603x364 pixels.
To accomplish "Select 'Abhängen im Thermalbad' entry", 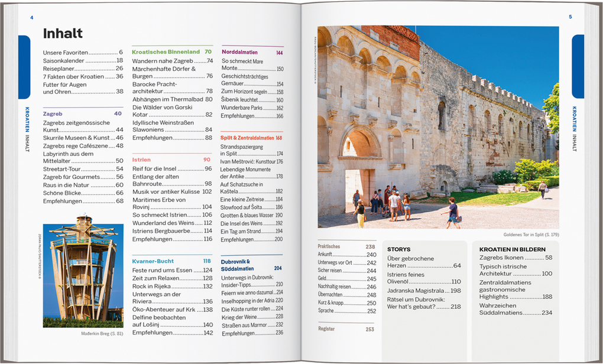I will point(172,99).
